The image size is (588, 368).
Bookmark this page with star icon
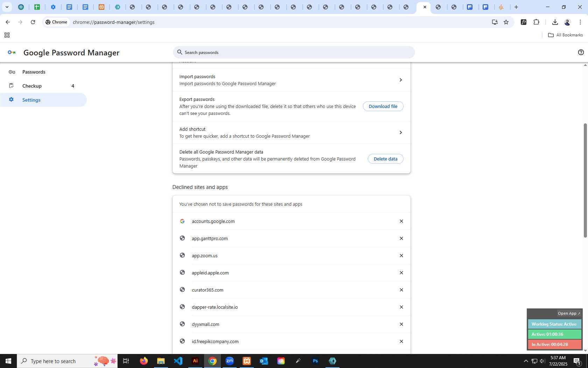(x=506, y=22)
